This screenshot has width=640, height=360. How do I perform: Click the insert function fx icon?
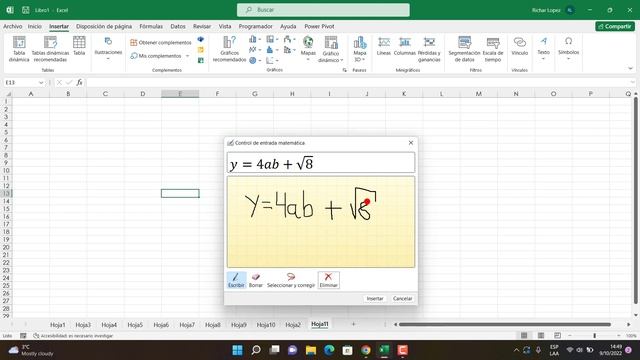[x=79, y=82]
